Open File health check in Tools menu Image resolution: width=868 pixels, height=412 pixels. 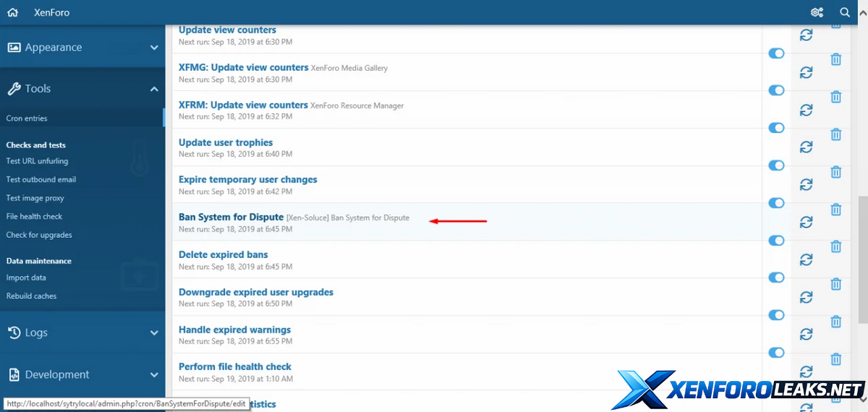point(34,216)
